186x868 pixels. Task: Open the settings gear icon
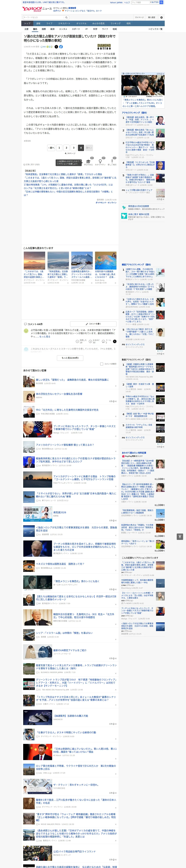pyautogui.click(x=161, y=18)
